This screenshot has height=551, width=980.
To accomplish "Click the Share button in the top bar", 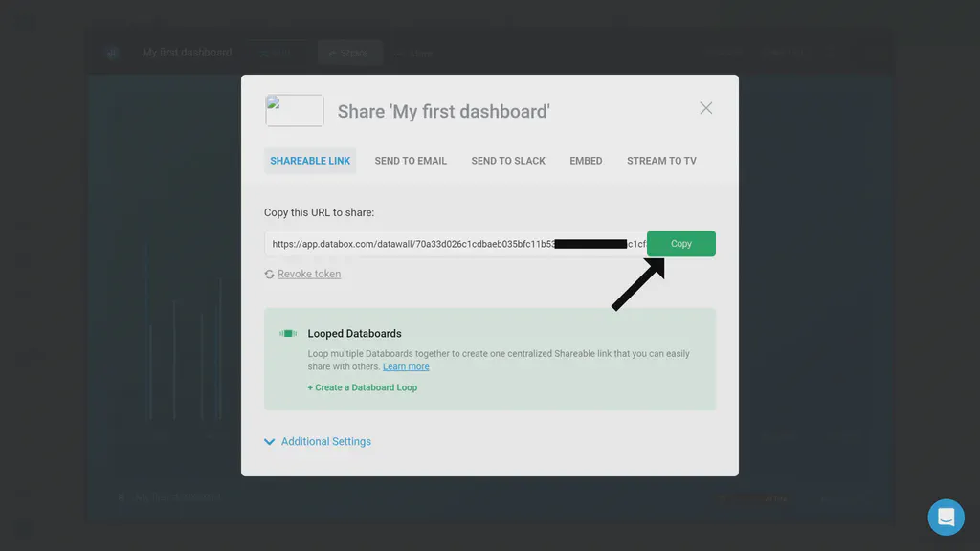I will pyautogui.click(x=349, y=53).
